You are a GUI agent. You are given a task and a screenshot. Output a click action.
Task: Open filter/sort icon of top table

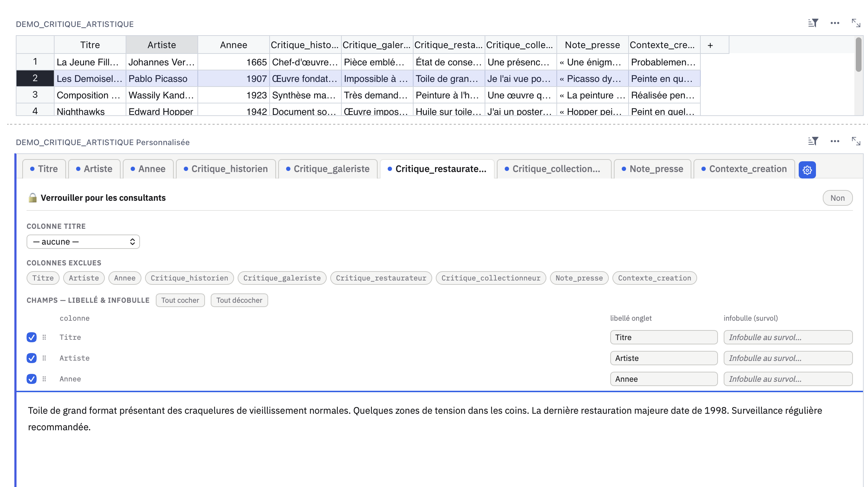coord(813,23)
